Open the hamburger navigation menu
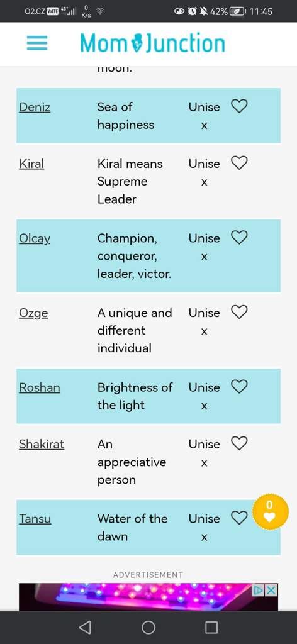The width and height of the screenshot is (297, 644). (37, 43)
